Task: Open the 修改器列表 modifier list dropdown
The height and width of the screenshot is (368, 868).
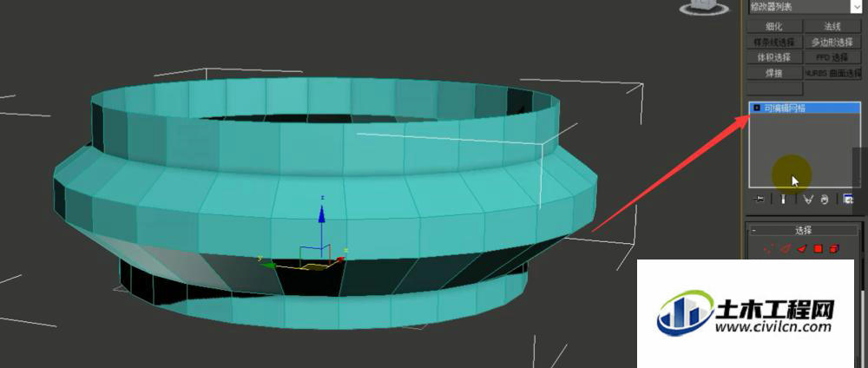Action: [805, 7]
